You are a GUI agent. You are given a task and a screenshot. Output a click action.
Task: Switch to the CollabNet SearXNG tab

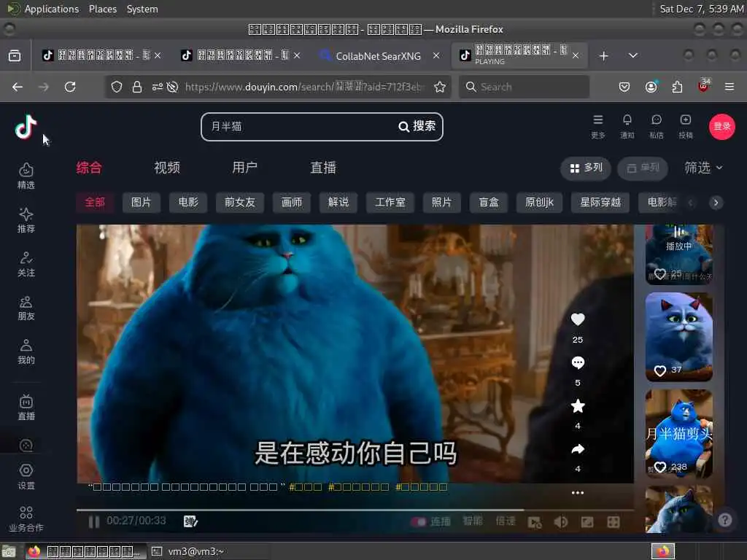click(379, 56)
